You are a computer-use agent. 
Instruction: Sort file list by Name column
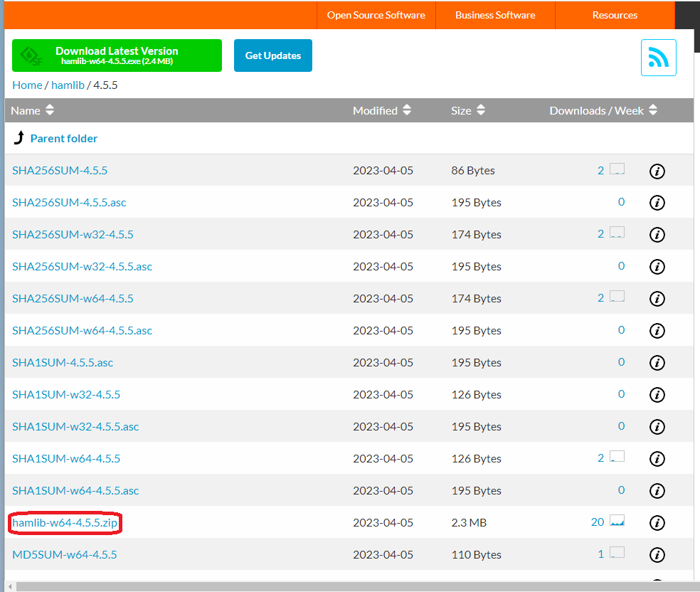[32, 110]
